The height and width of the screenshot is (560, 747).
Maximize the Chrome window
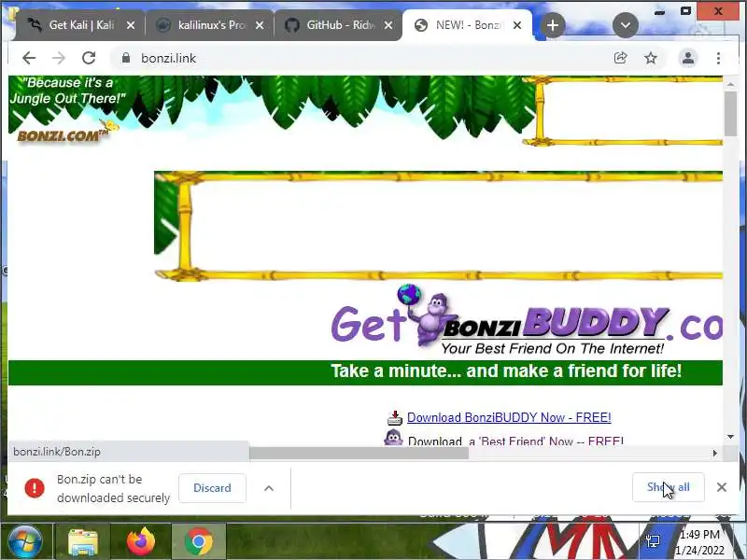point(685,11)
